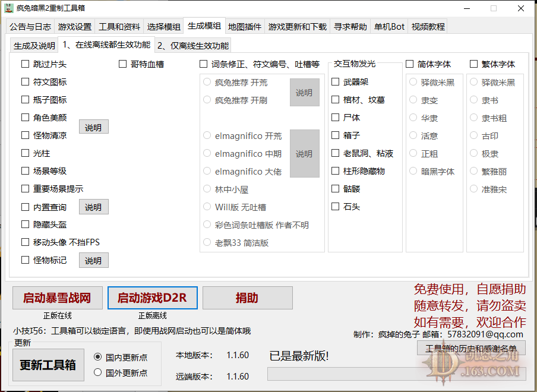Click 说明 button beside 疯兔推荐 options
The height and width of the screenshot is (392, 537).
pyautogui.click(x=305, y=93)
